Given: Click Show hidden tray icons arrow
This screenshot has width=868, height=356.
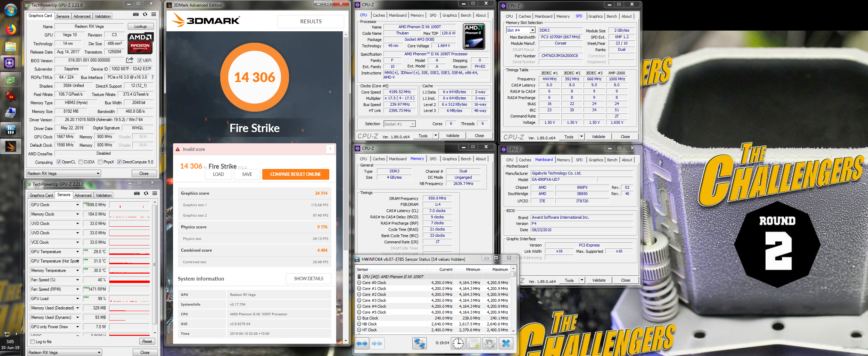Looking at the screenshot, I should coord(16,334).
